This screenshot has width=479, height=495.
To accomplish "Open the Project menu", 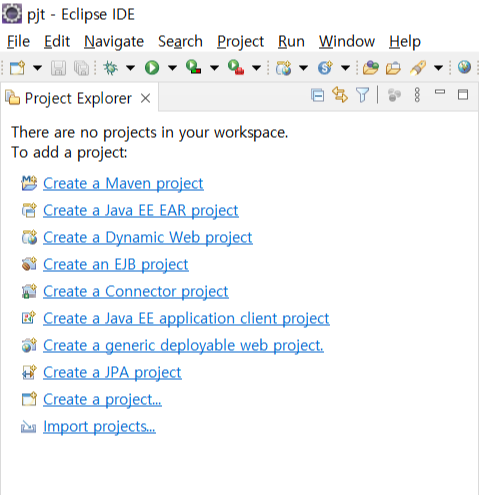I will [x=240, y=42].
